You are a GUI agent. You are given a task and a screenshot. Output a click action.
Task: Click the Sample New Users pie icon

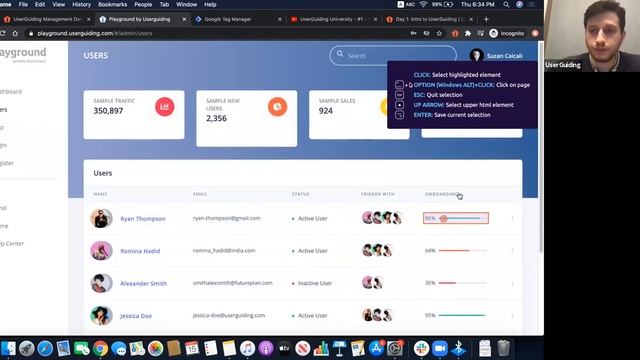[x=278, y=107]
